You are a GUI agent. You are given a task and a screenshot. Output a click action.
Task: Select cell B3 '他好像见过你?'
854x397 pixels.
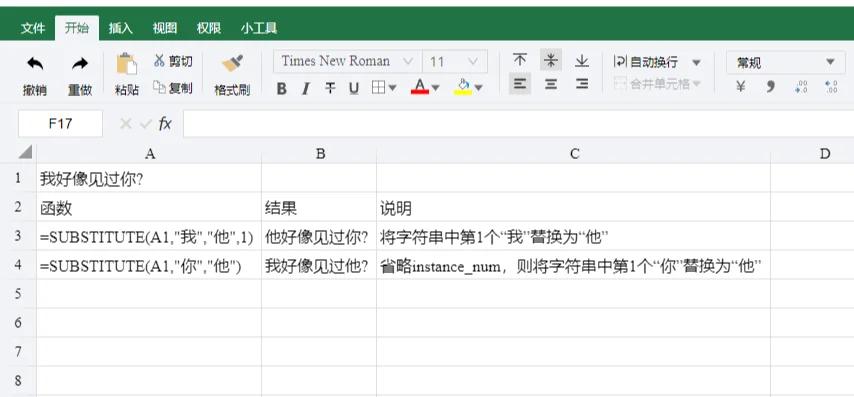319,236
